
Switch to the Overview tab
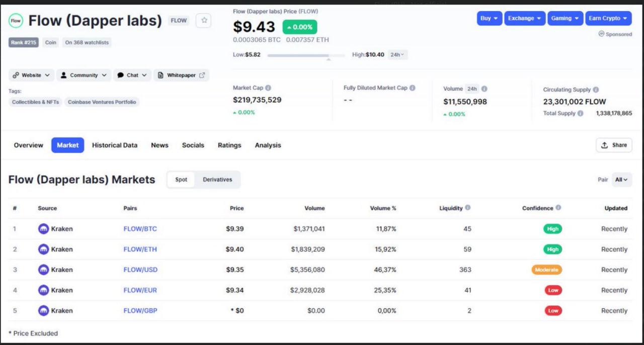tap(29, 145)
